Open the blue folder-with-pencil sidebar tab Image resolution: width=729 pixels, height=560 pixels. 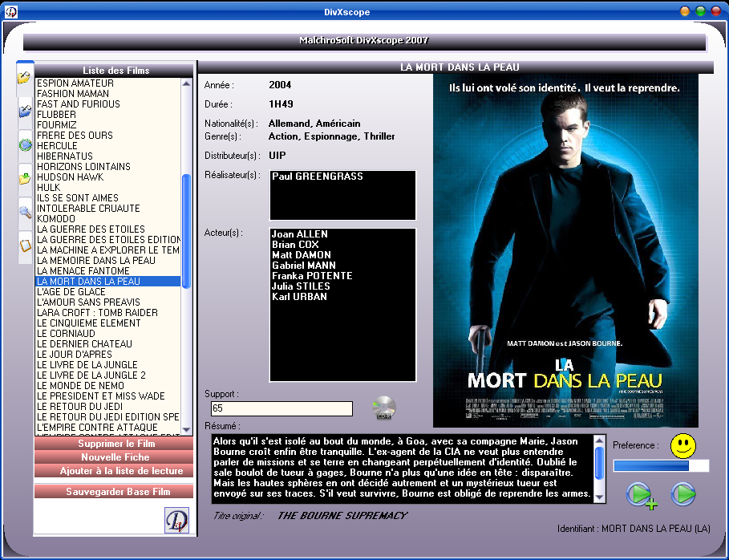click(25, 112)
